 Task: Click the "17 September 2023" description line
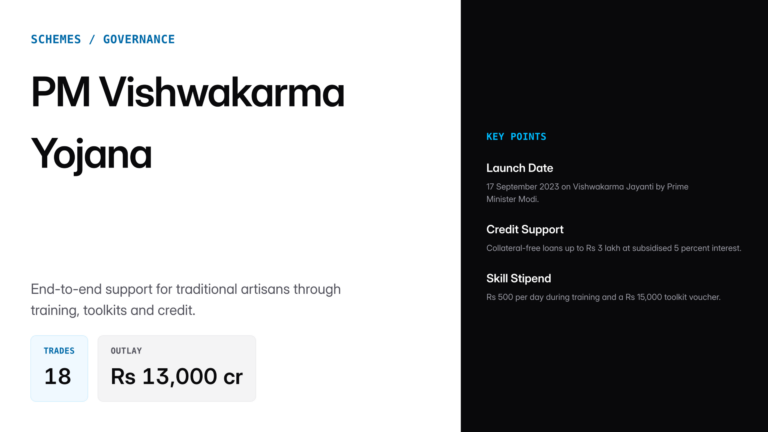(x=587, y=187)
